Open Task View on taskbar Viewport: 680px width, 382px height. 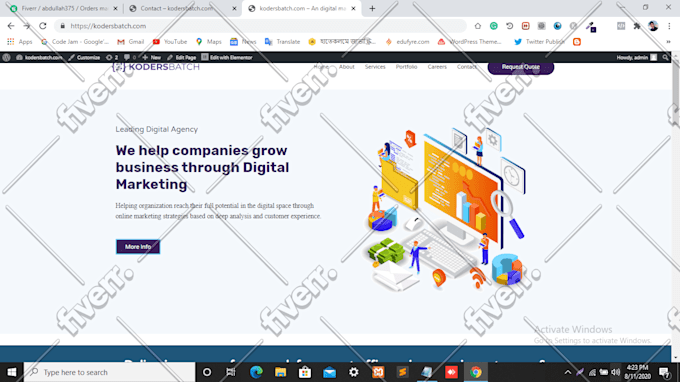click(231, 372)
